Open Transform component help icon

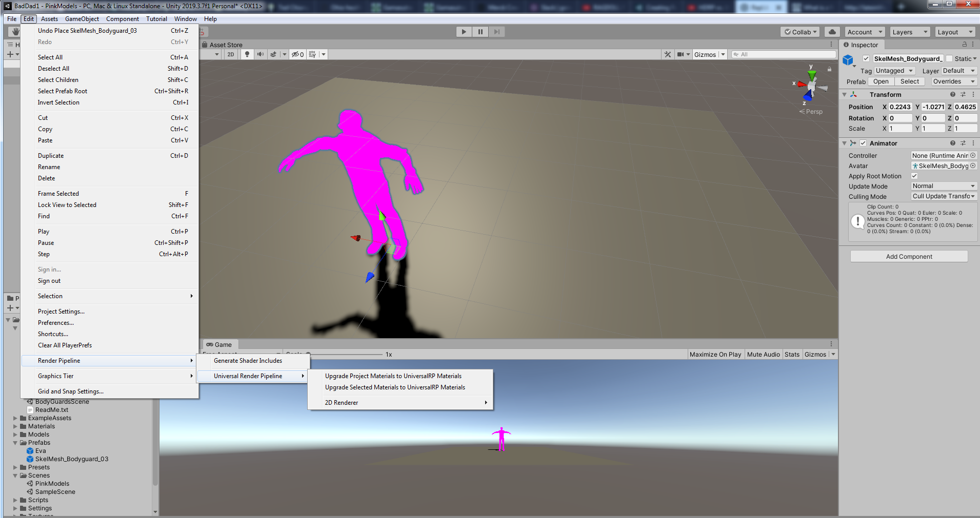[x=953, y=94]
